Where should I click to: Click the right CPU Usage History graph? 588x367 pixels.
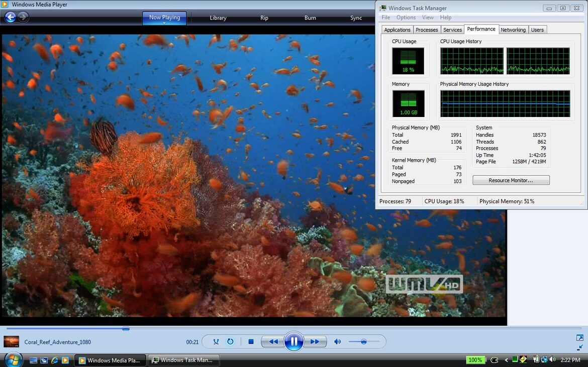tap(538, 61)
